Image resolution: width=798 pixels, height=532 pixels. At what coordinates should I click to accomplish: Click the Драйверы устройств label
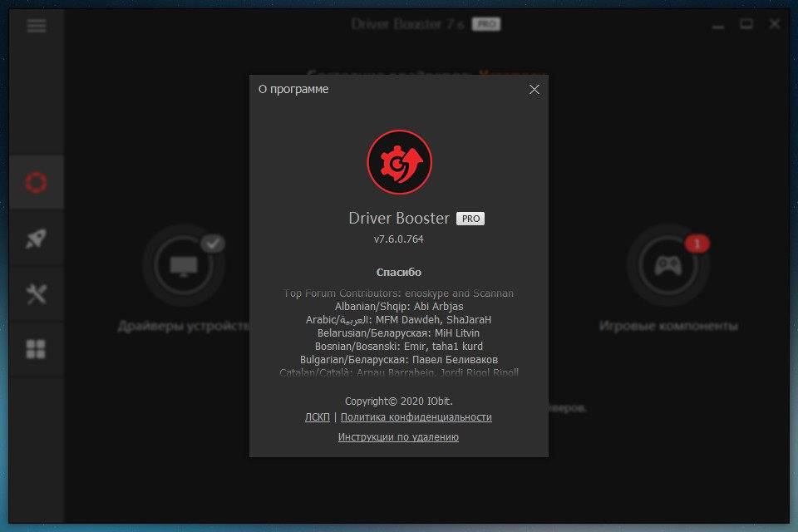click(184, 326)
